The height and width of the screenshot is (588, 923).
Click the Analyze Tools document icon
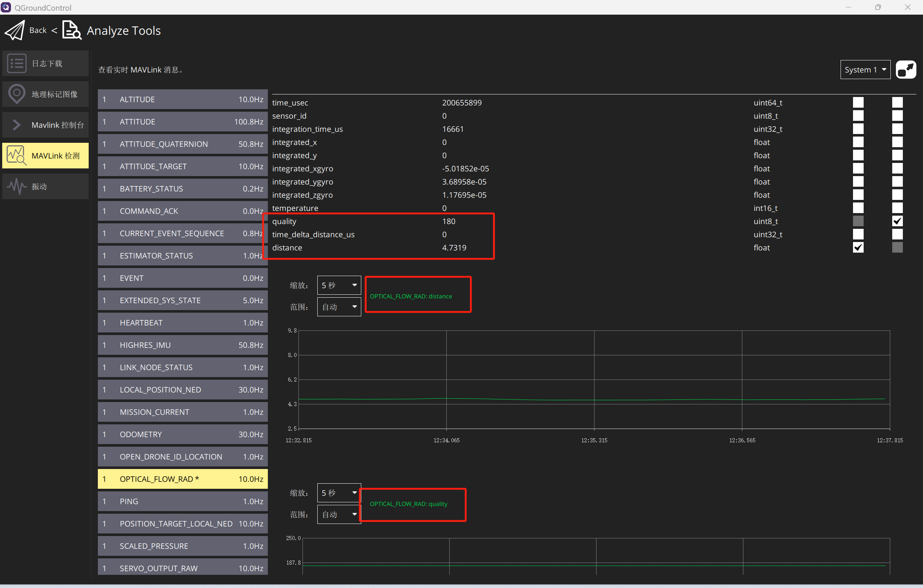71,30
